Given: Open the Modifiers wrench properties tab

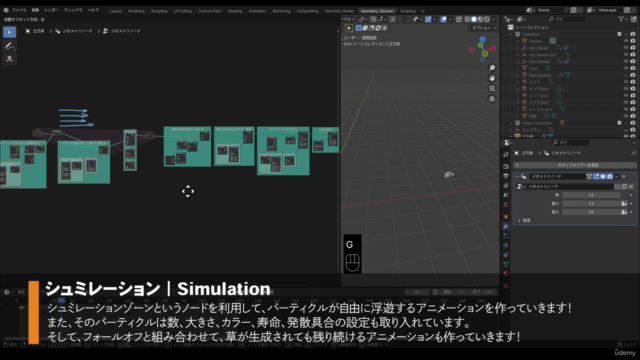Looking at the screenshot, I should point(506,226).
